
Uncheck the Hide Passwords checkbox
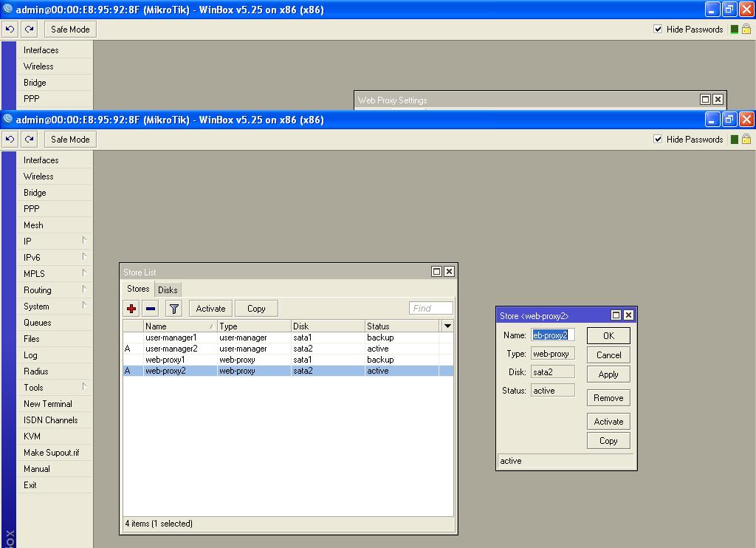coord(658,139)
